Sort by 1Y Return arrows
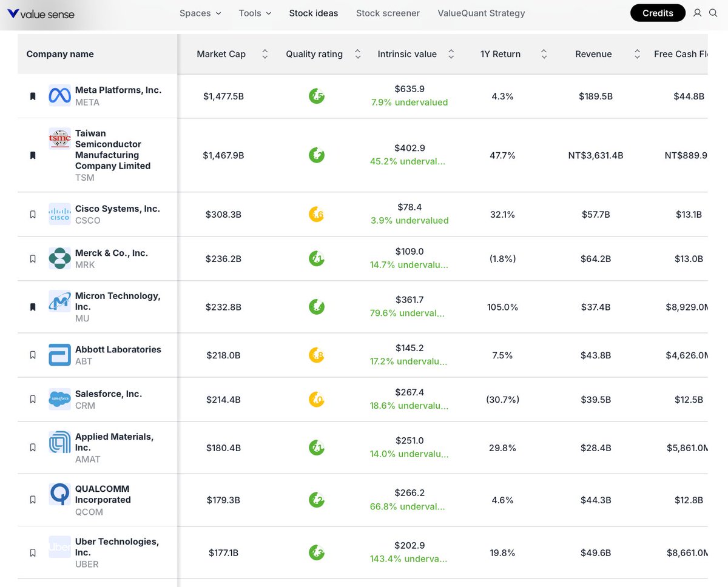 (544, 54)
